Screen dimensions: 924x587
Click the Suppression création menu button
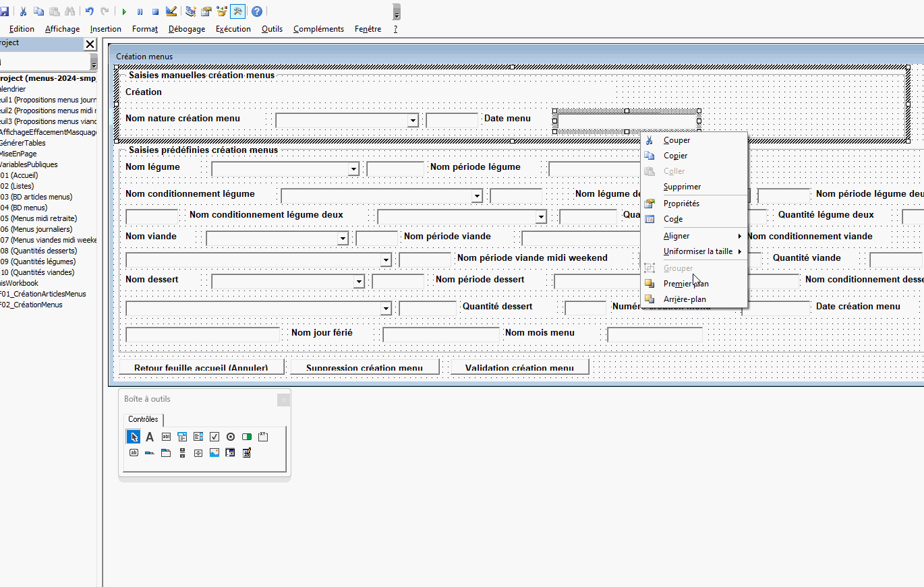[x=364, y=367]
